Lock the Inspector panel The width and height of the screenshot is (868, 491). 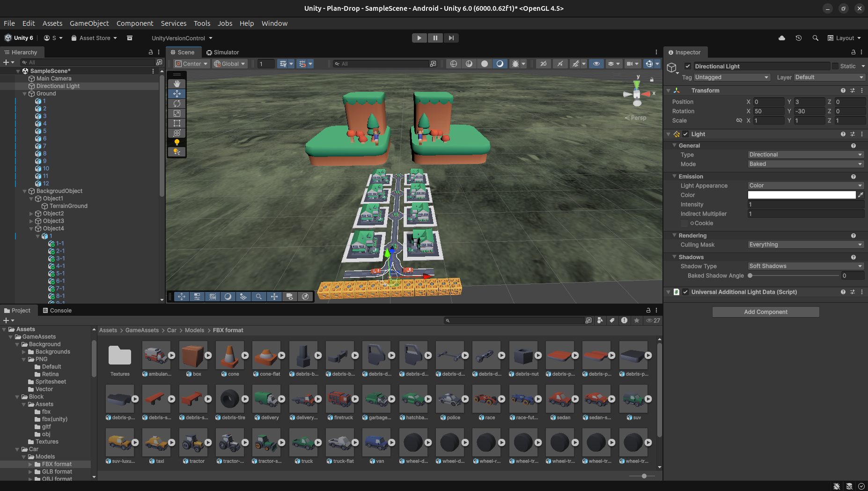[x=853, y=52]
